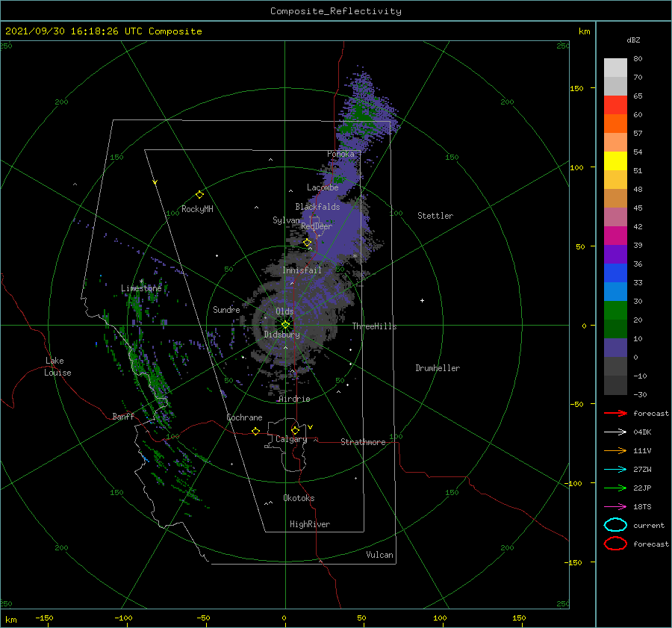The image size is (672, 628).
Task: Click the Banff label
Action: coord(123,417)
